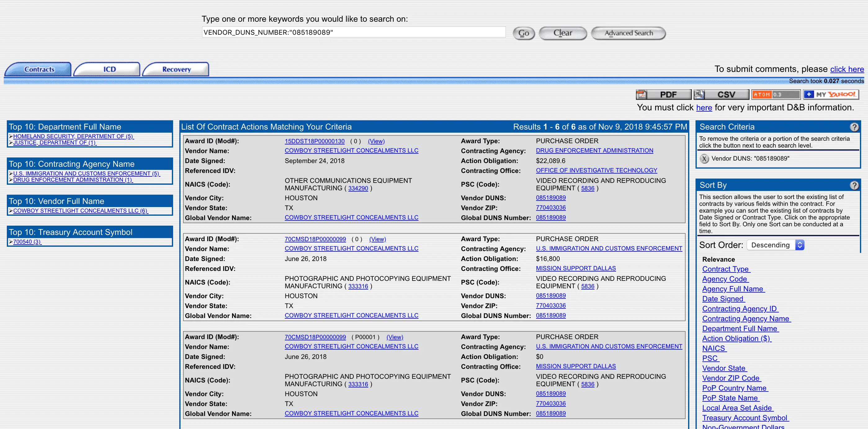Switch to the ICD tab
Viewport: 868px width, 429px height.
click(x=109, y=69)
